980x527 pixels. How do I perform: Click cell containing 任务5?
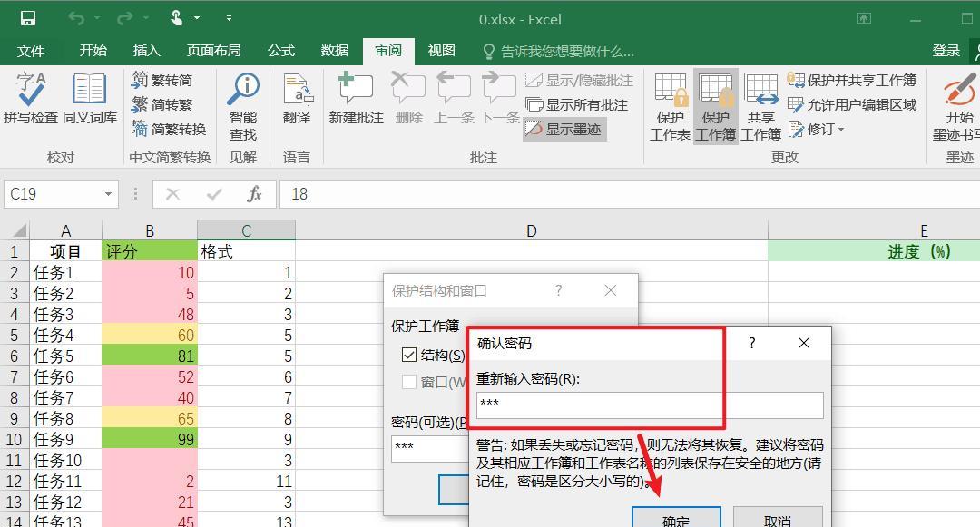(65, 356)
